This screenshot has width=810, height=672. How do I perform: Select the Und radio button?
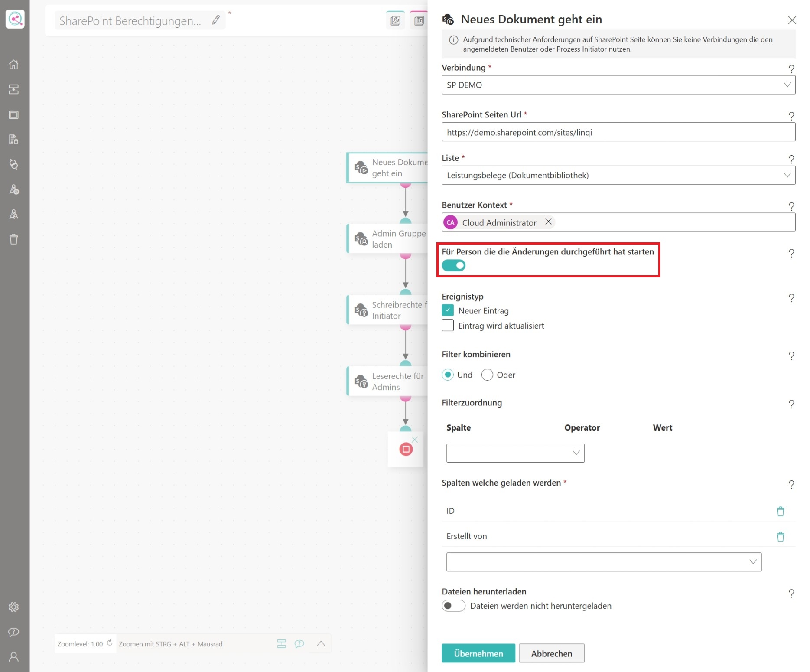click(x=448, y=375)
